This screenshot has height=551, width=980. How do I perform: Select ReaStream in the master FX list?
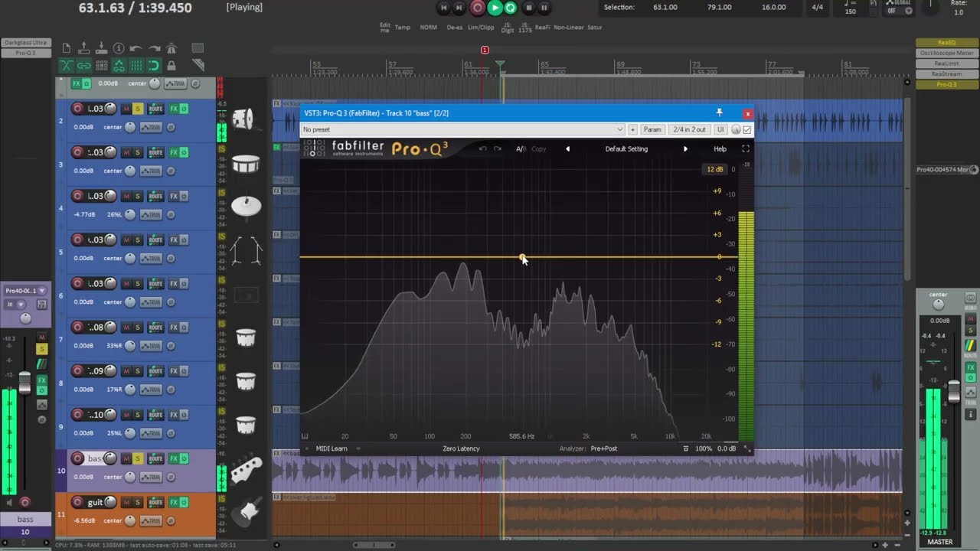tap(946, 74)
